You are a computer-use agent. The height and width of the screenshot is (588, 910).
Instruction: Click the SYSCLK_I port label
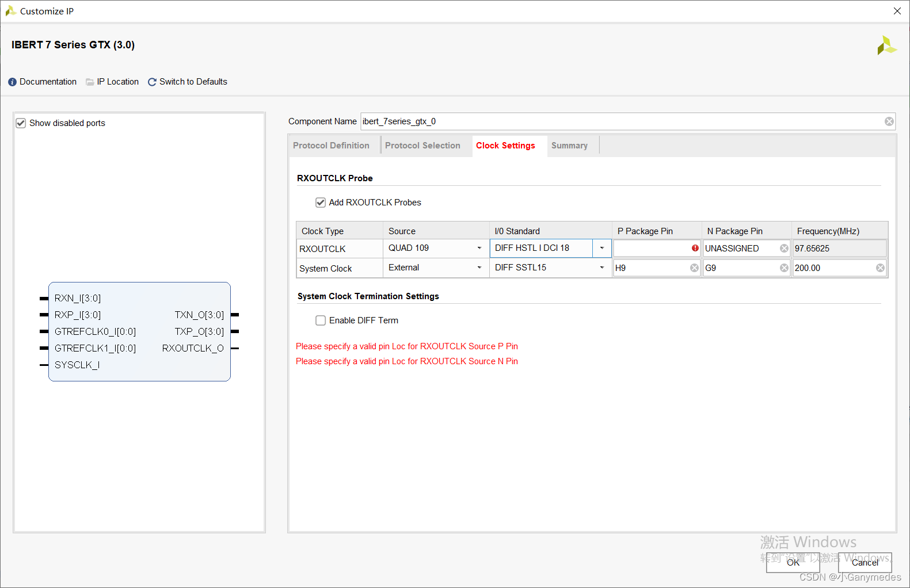click(x=77, y=365)
